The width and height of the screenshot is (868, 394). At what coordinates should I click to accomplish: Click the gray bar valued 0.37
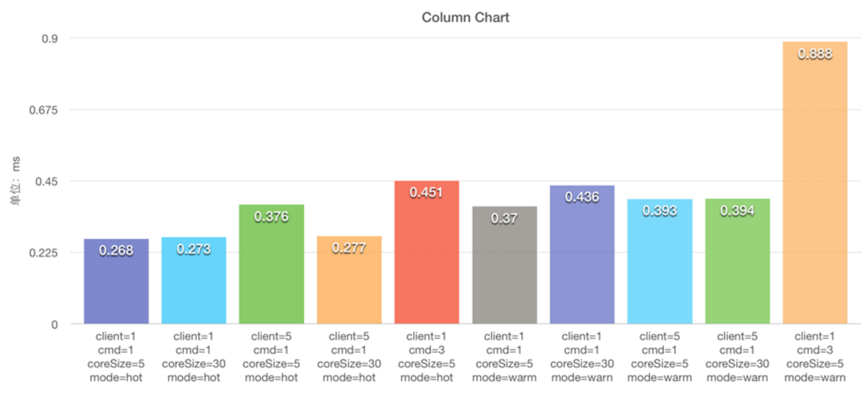[504, 266]
